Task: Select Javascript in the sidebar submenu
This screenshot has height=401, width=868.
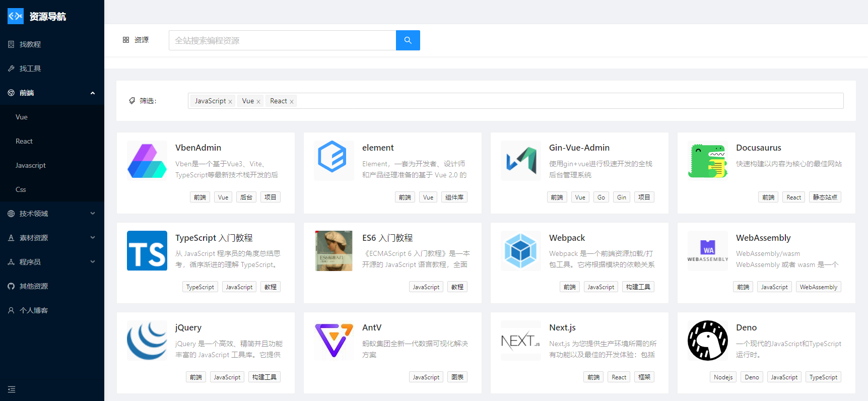Action: (52, 165)
